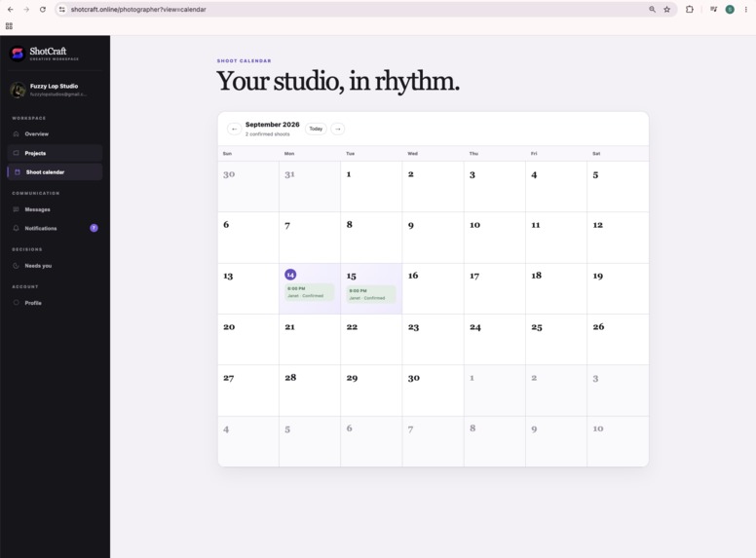
Task: Open the Projects sidebar item
Action: pyautogui.click(x=55, y=153)
